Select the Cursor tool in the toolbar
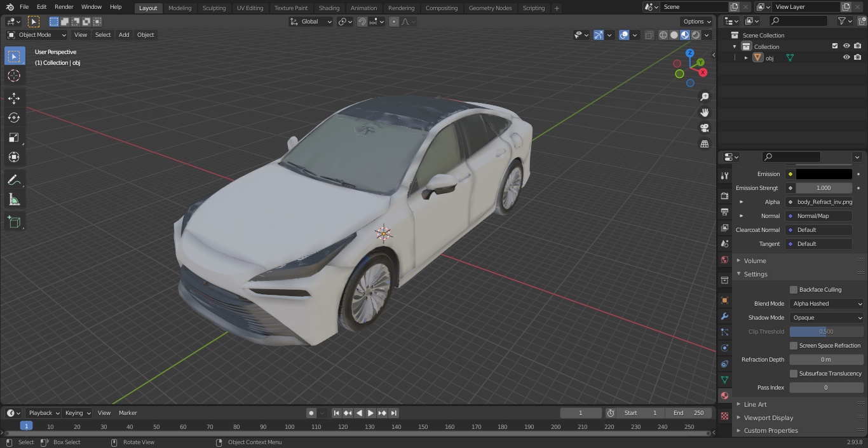Screen dimensions: 868x448 [14, 76]
